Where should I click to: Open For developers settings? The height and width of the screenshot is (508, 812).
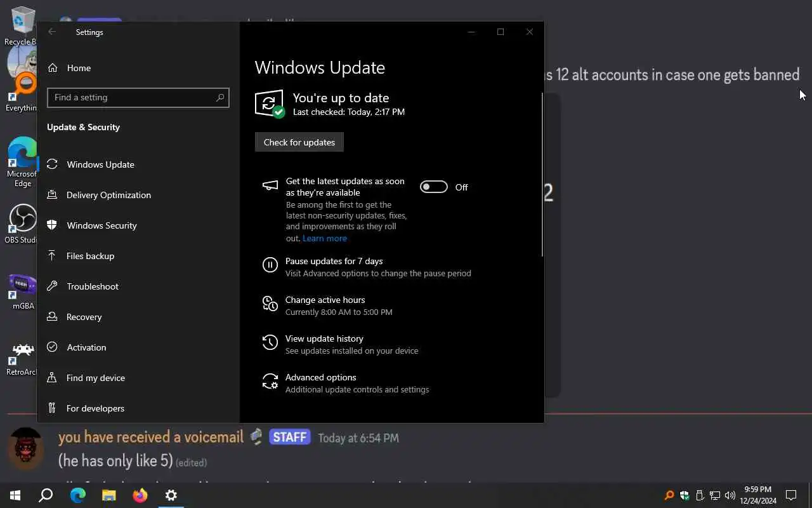point(138,408)
